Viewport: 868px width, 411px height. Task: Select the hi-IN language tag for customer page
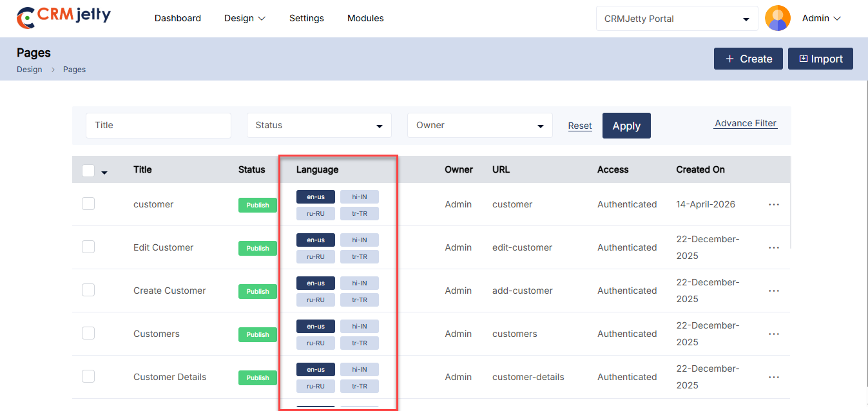click(359, 196)
